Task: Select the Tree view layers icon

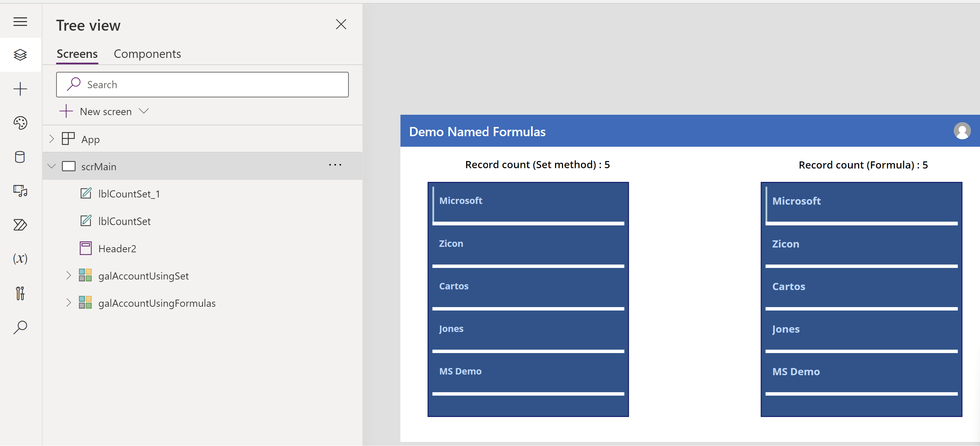Action: [20, 55]
